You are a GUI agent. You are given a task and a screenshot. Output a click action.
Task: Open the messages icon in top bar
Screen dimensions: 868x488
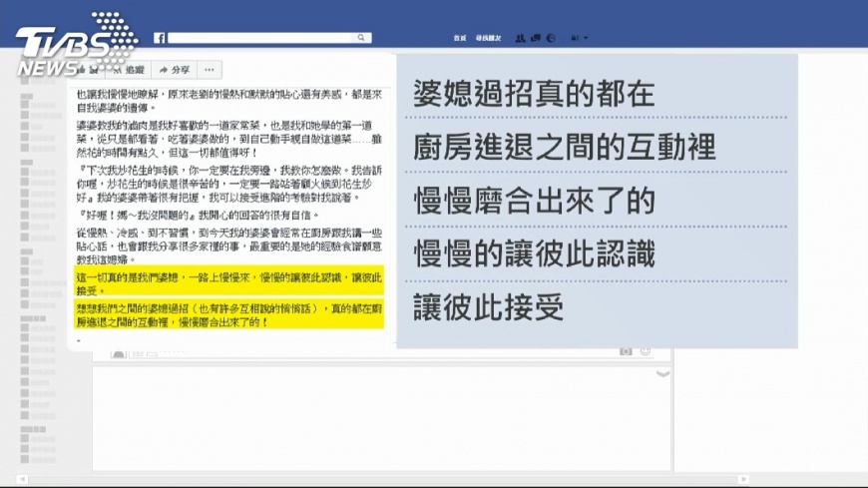click(536, 38)
